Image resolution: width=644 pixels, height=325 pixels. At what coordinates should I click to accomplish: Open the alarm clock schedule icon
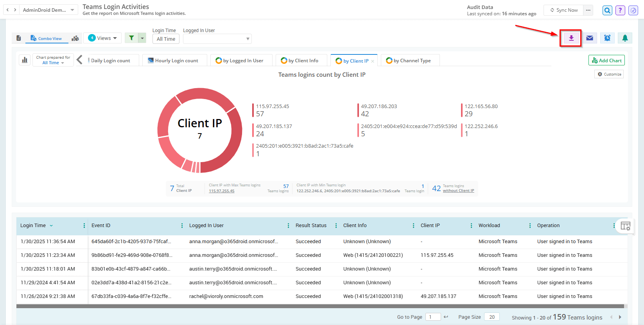pyautogui.click(x=607, y=38)
